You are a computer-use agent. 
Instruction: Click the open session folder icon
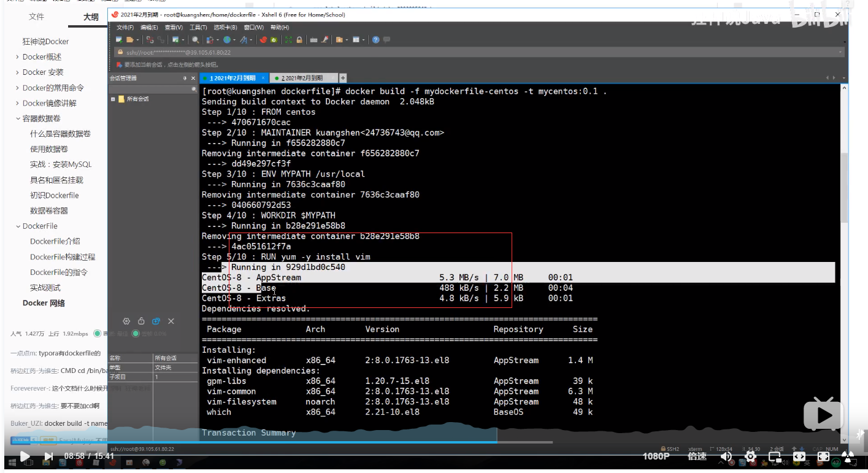click(x=129, y=40)
